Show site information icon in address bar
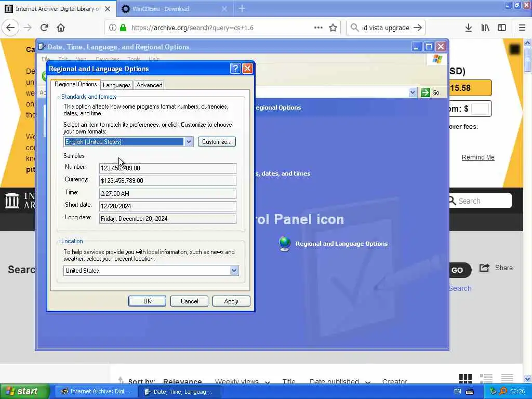Image resolution: width=532 pixels, height=399 pixels. 112,28
